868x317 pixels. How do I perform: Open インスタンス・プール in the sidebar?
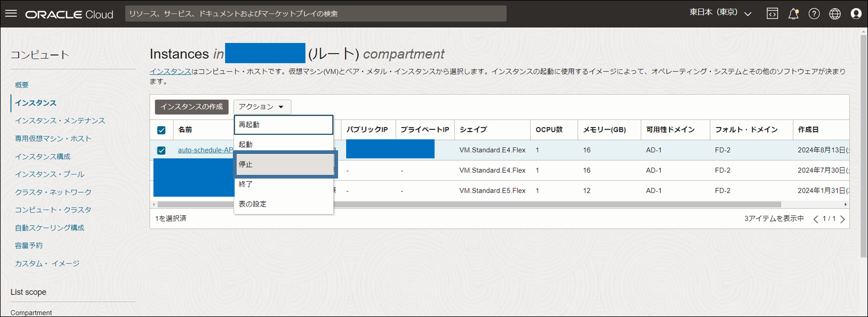pyautogui.click(x=49, y=174)
